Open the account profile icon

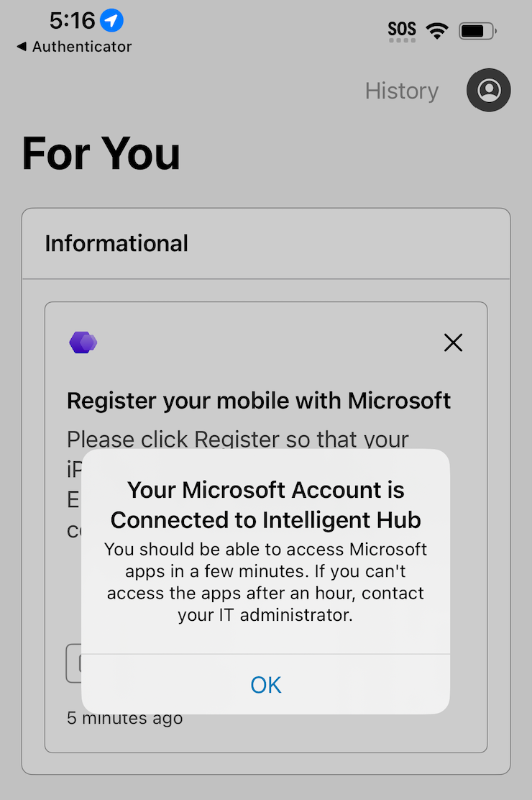coord(489,91)
